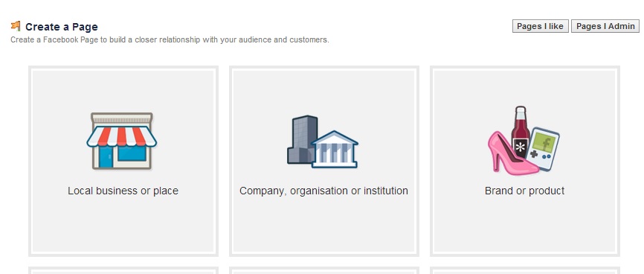Choose Company, organisation or institution label
Image resolution: width=644 pixels, height=274 pixels.
pos(323,191)
